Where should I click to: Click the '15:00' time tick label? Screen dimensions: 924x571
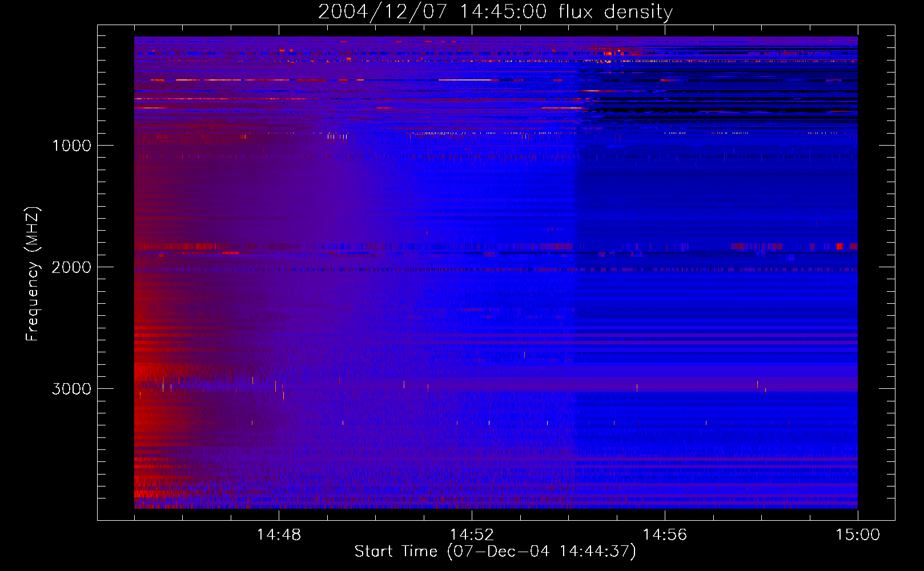tap(858, 534)
